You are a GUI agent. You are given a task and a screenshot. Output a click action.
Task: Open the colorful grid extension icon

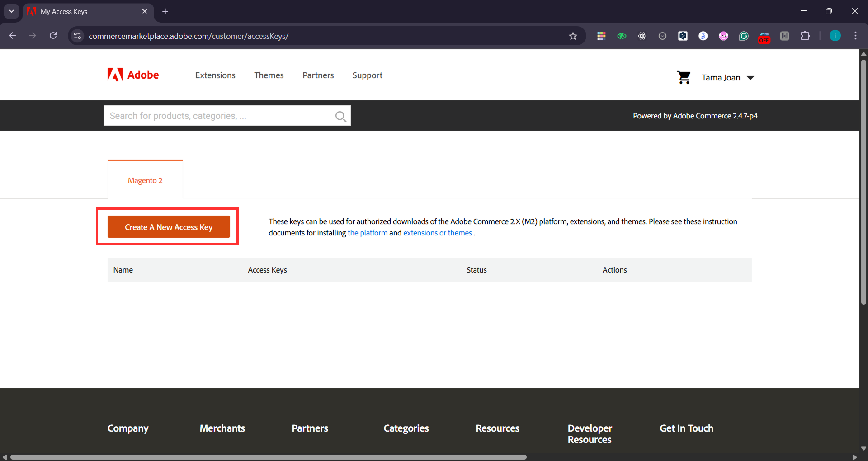click(601, 36)
